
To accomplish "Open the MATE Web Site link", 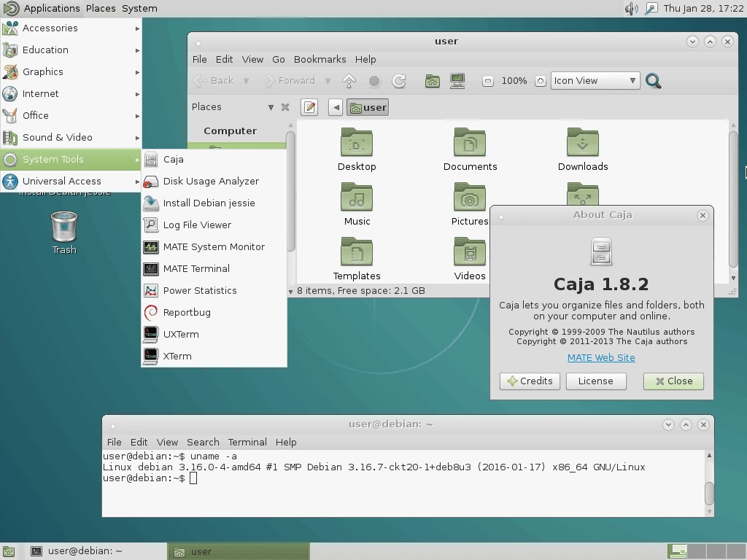I will [x=601, y=357].
